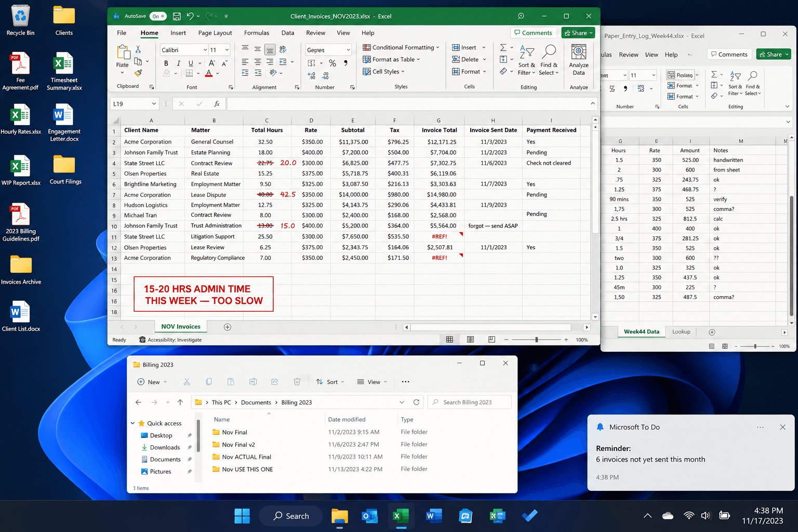
Task: Refresh the Billing 2023 folder view
Action: click(416, 402)
